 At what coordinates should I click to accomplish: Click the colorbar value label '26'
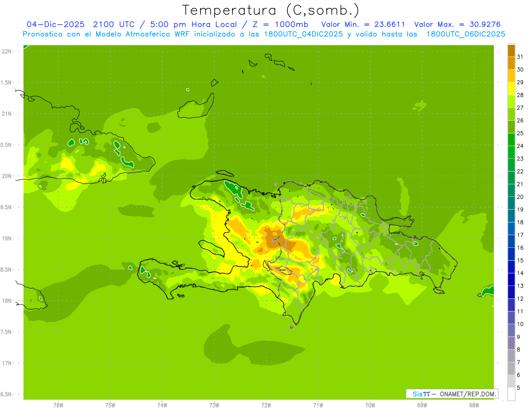pyautogui.click(x=520, y=120)
